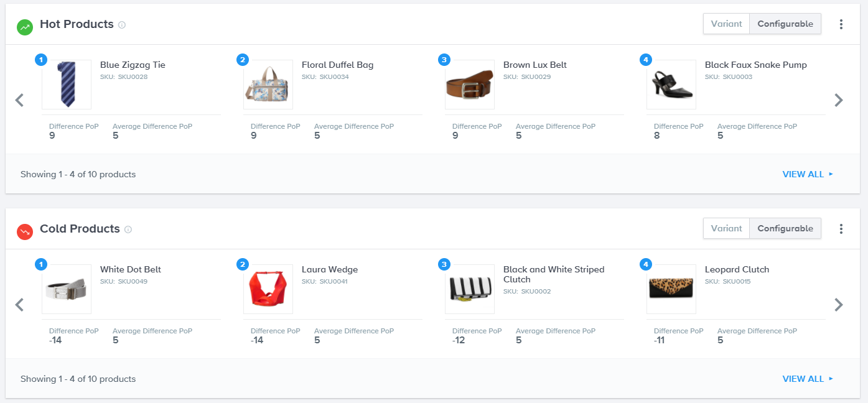
Task: Click Difference PoP value -11 for Leopard Clutch
Action: 660,340
